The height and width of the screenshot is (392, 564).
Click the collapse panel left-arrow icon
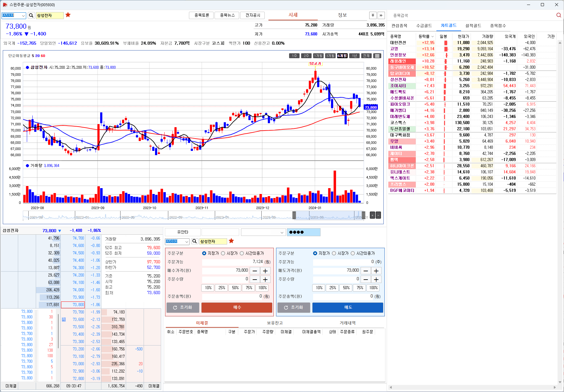(x=381, y=15)
